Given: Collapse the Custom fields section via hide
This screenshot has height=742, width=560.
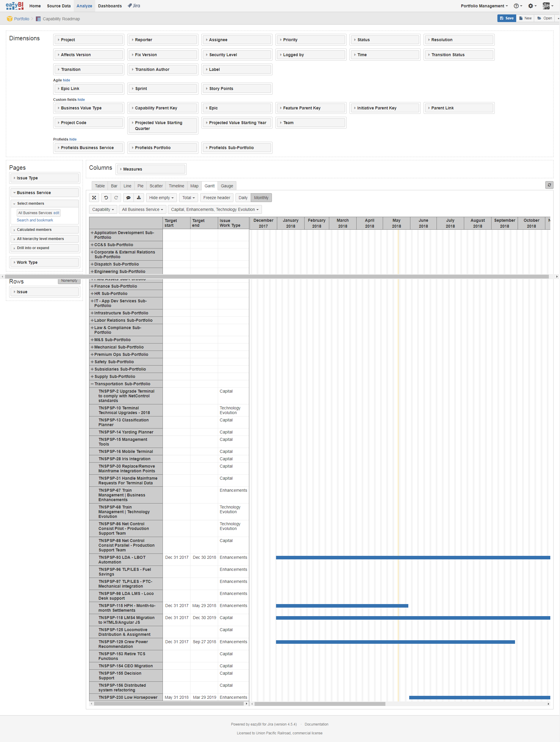Looking at the screenshot, I should click(81, 99).
